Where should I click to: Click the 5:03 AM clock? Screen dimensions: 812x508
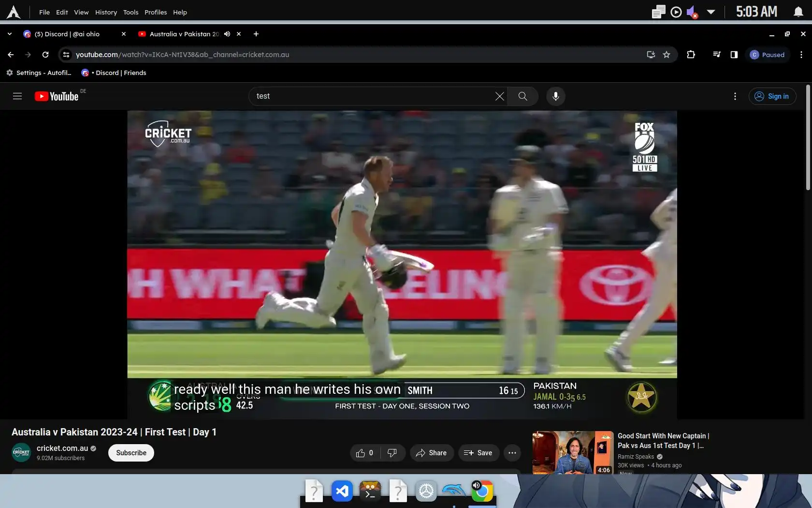756,12
